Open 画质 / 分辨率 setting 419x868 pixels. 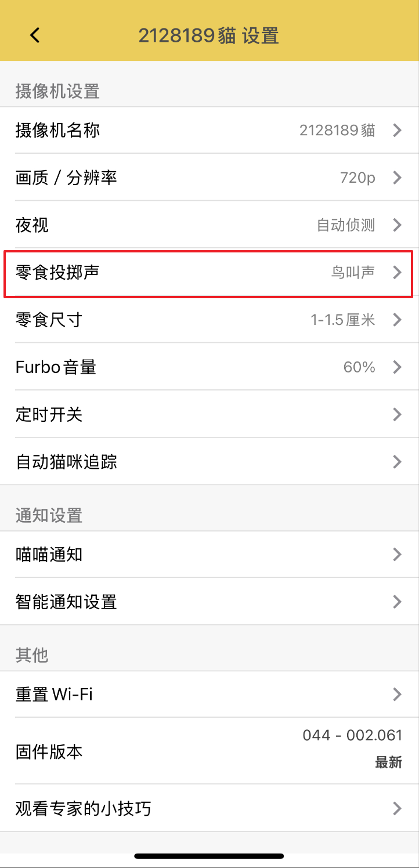click(x=66, y=178)
